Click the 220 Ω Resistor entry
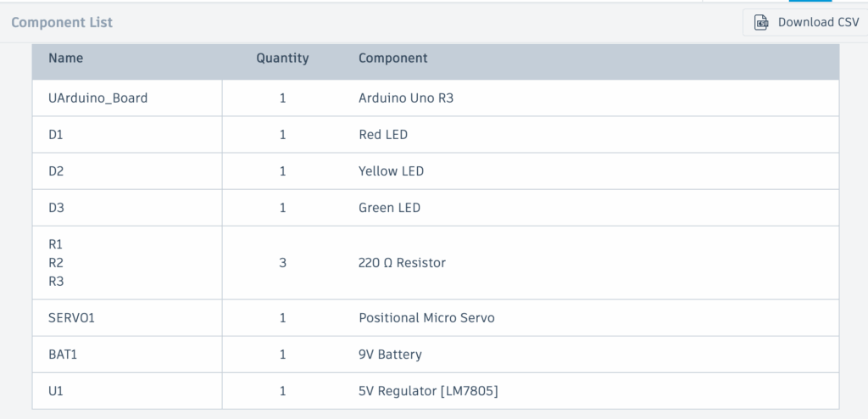Image resolution: width=868 pixels, height=419 pixels. 402,263
